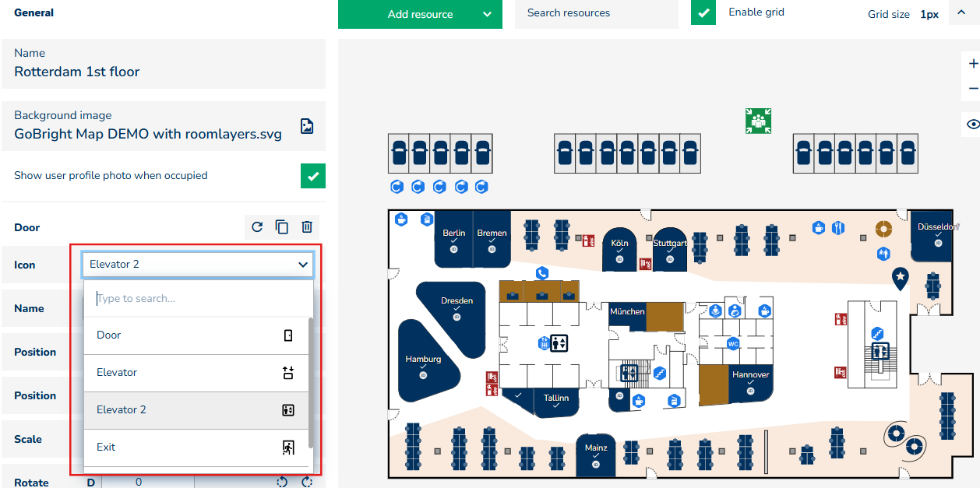
Task: Click the phone icon on the map
Action: pyautogui.click(x=542, y=272)
